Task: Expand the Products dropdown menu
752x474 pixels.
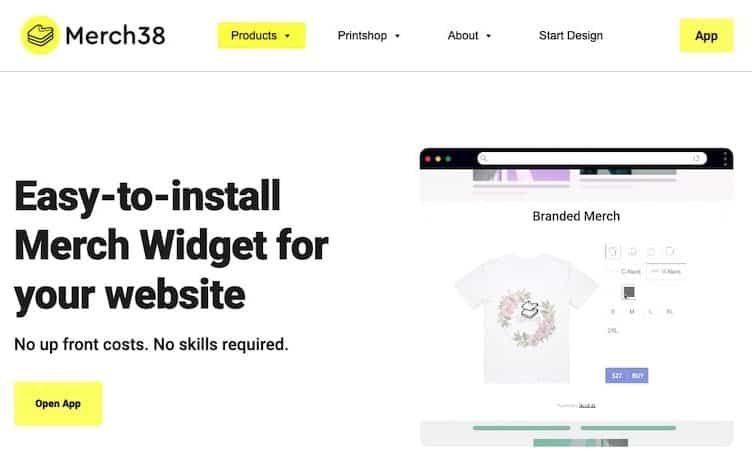Action: (261, 36)
